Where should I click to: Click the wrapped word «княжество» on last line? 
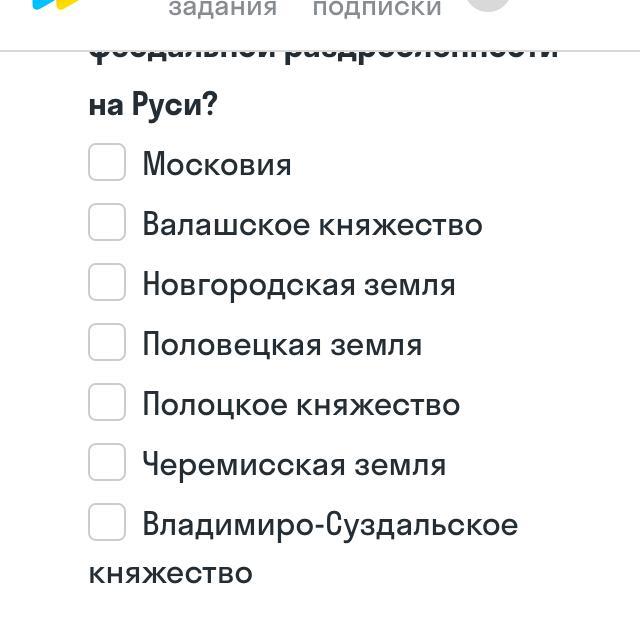(x=170, y=573)
